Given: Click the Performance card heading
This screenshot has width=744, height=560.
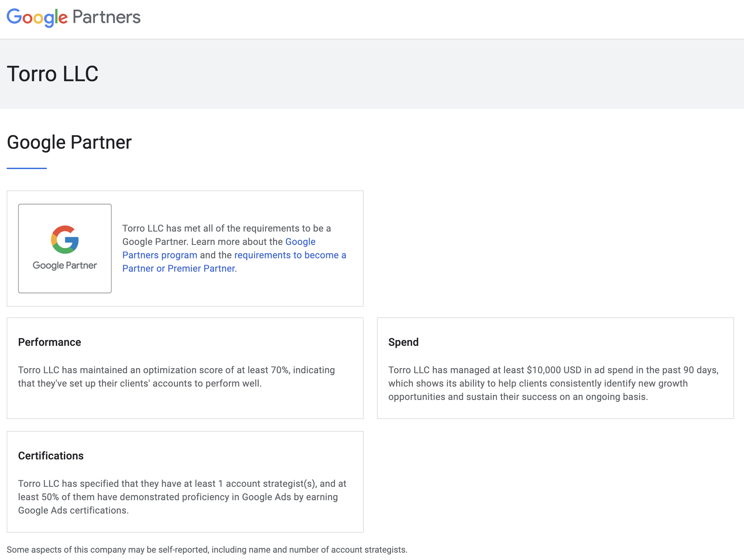Looking at the screenshot, I should (49, 342).
